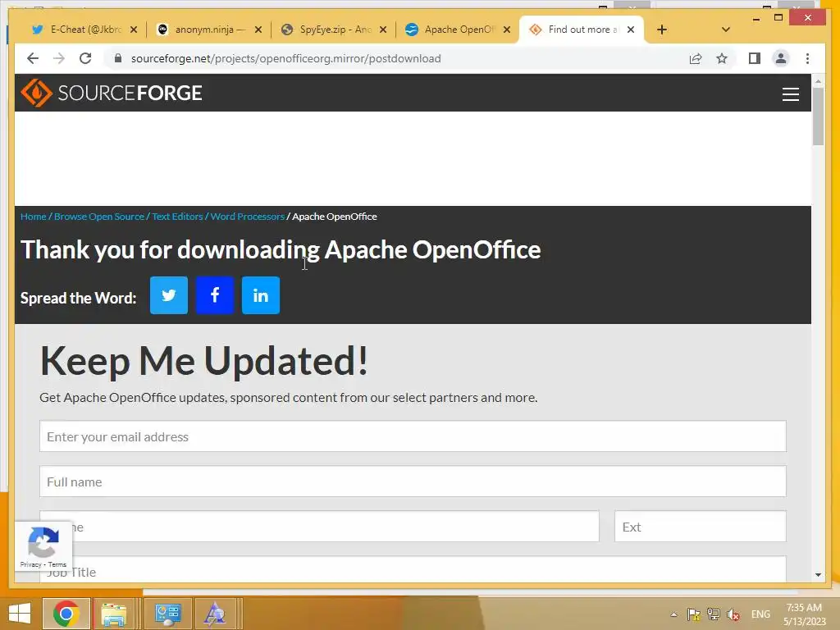Image resolution: width=840 pixels, height=630 pixels.
Task: Click the browser forward arrow
Action: pyautogui.click(x=59, y=58)
